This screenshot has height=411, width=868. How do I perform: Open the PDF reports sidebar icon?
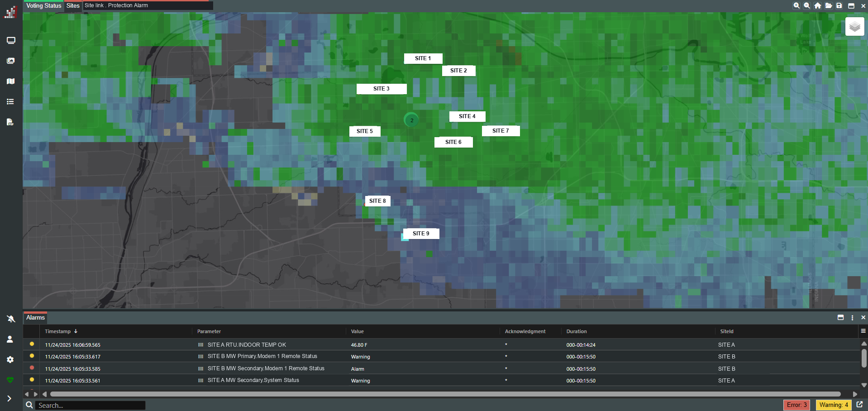tap(10, 122)
